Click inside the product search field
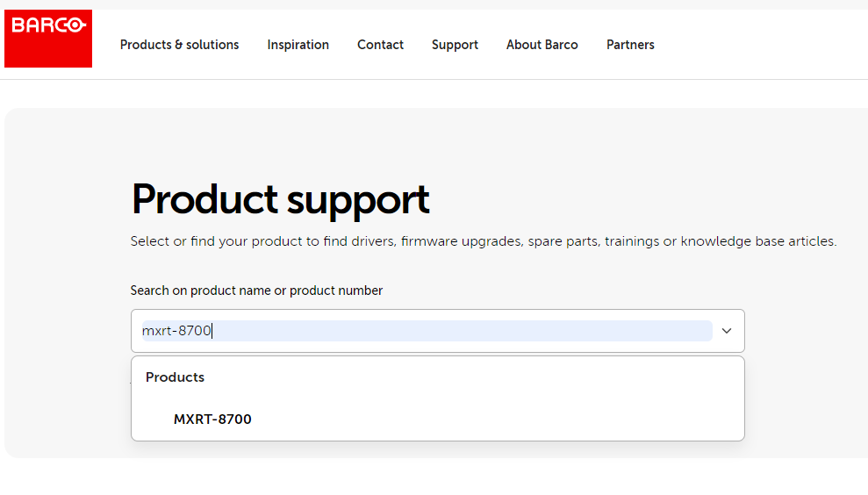Image resolution: width=868 pixels, height=495 pixels. (x=421, y=331)
